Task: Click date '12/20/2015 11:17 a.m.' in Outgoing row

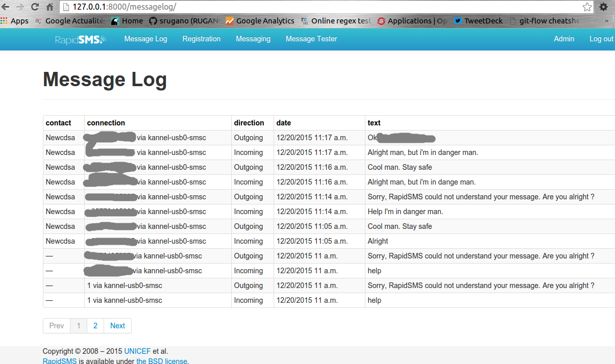Action: [x=312, y=138]
